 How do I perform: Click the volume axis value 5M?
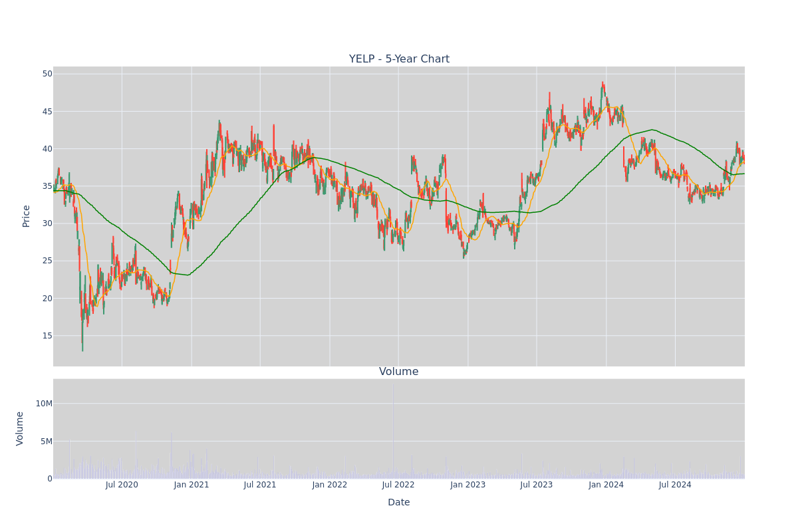(x=46, y=441)
